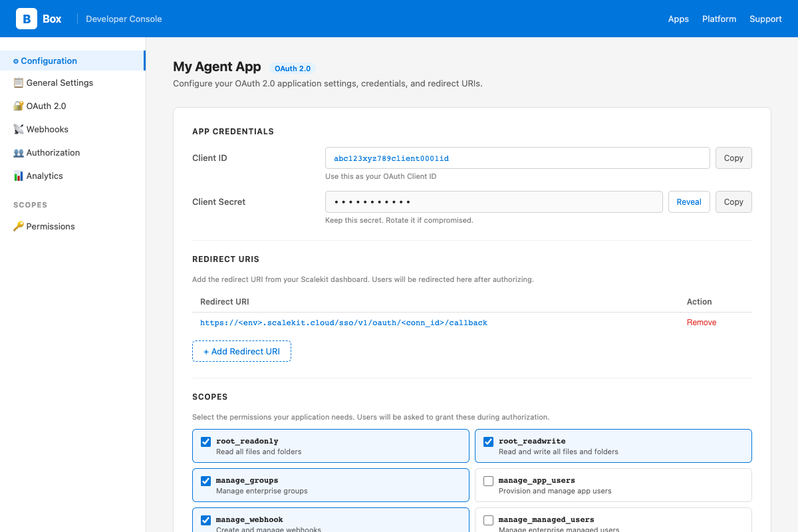Click the Analytics bar chart icon
The image size is (798, 532).
coord(19,176)
